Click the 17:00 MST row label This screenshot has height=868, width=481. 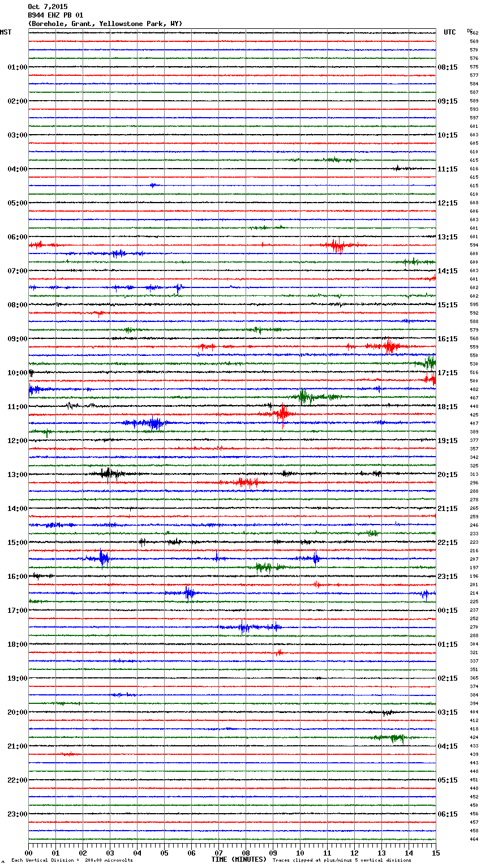[18, 611]
